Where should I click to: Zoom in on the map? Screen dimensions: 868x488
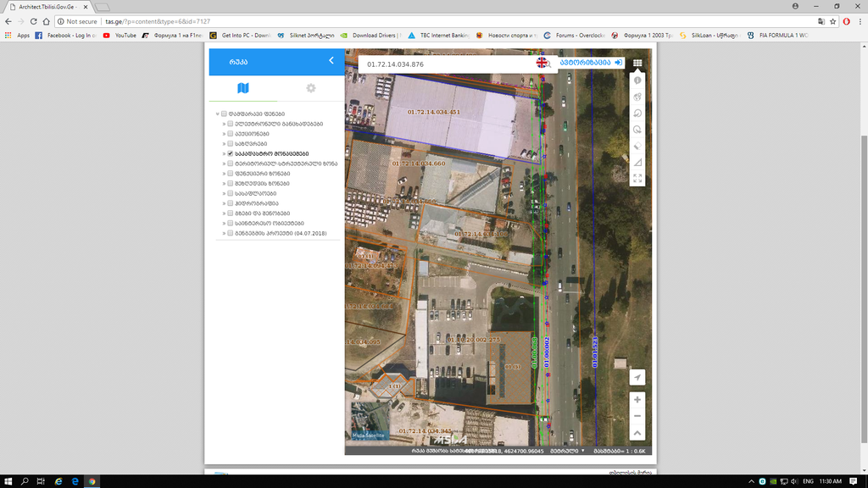tap(637, 399)
